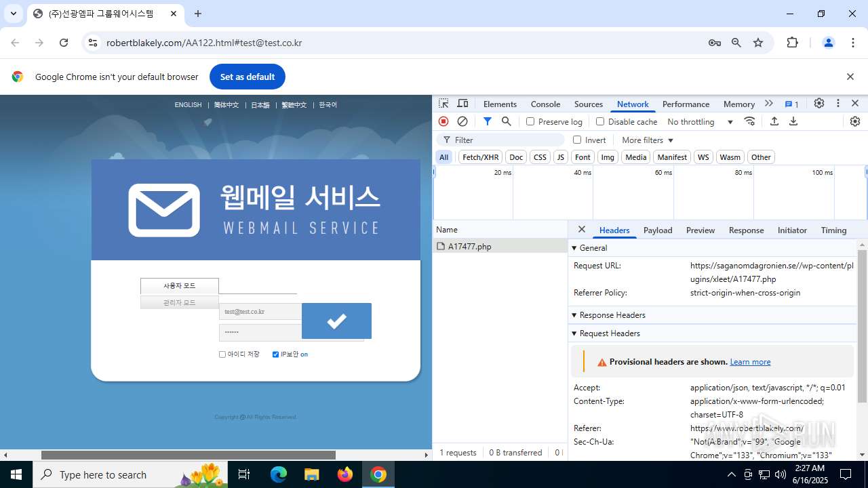Open network conditions wifi icon
The width and height of the screenshot is (868, 488).
pyautogui.click(x=749, y=121)
